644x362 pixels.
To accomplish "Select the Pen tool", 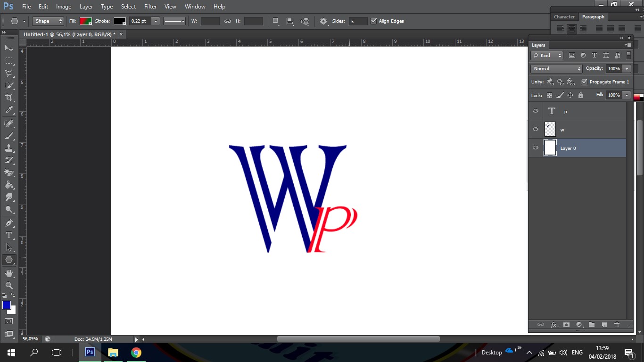I will [x=9, y=223].
